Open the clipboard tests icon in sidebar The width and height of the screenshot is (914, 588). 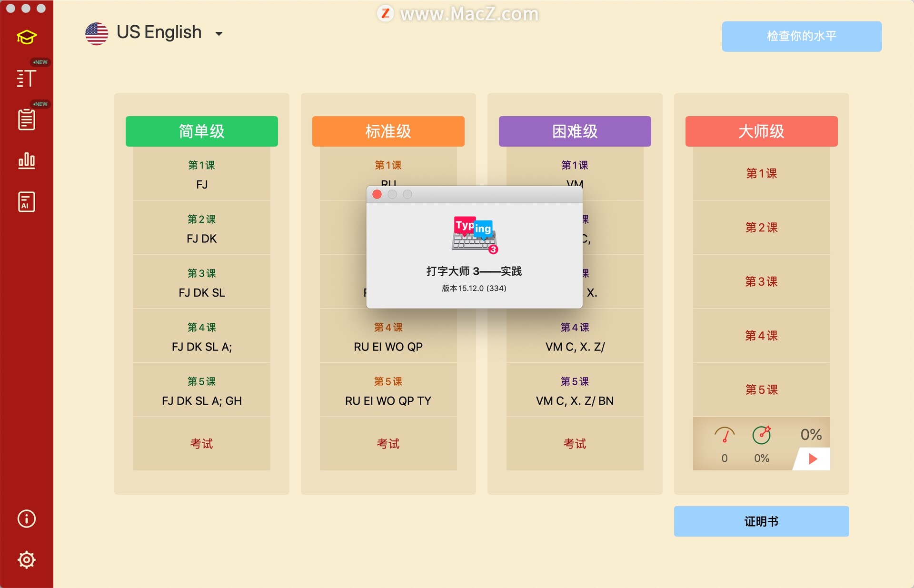[27, 119]
